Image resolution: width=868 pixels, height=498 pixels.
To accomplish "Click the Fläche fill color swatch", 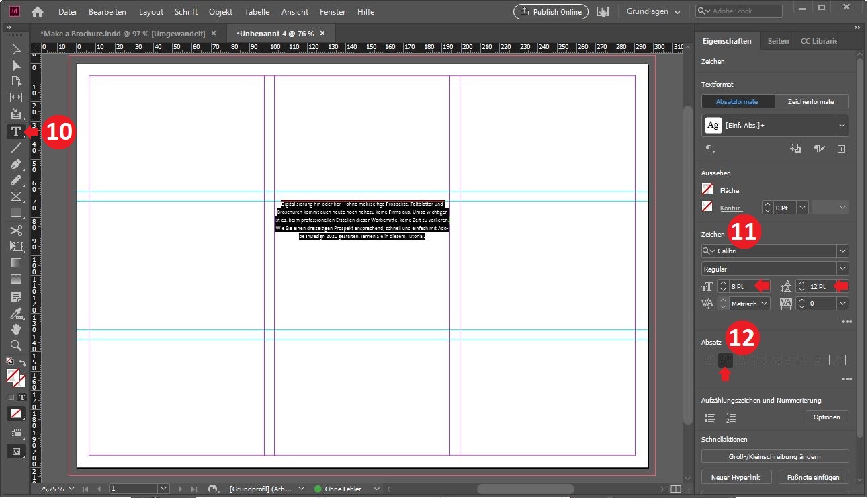I will [707, 190].
